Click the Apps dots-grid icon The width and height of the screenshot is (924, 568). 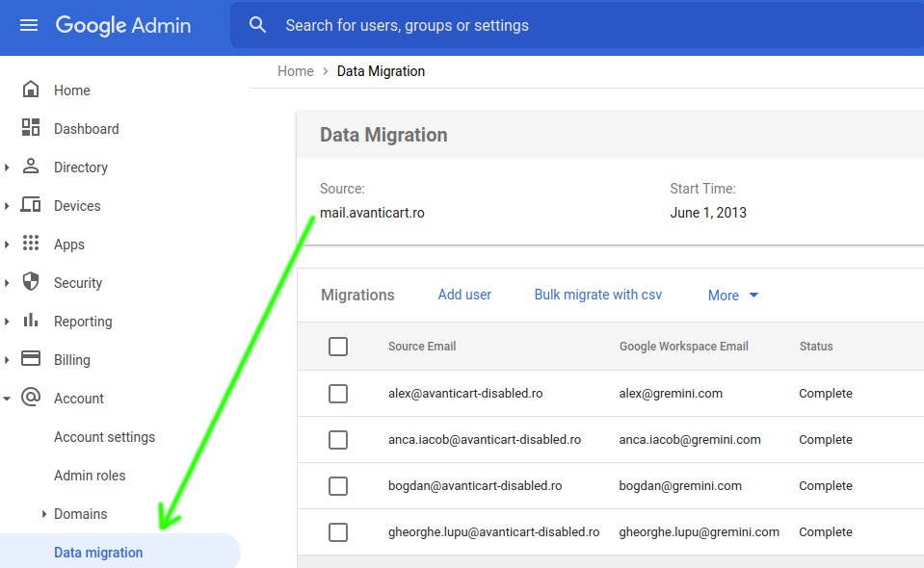pyautogui.click(x=31, y=244)
